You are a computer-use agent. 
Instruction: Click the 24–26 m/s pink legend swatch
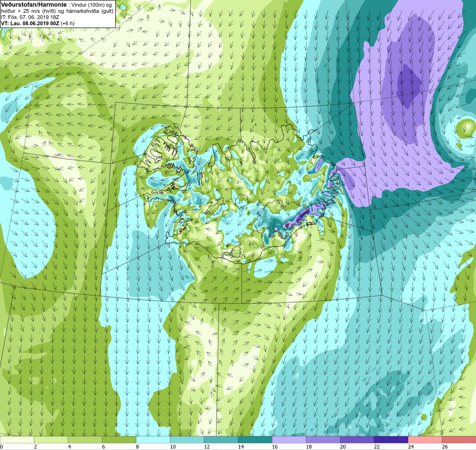tap(425, 440)
